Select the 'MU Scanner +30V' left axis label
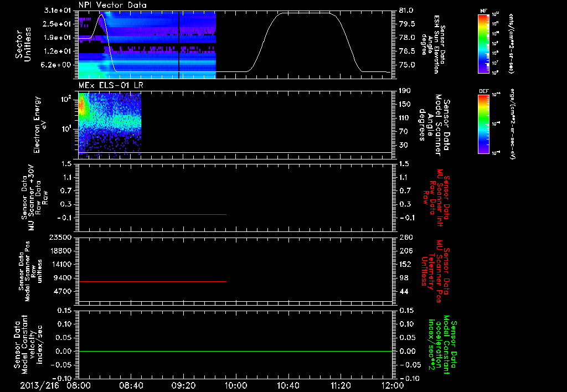Viewport: 567px width, 392px height. click(x=34, y=198)
